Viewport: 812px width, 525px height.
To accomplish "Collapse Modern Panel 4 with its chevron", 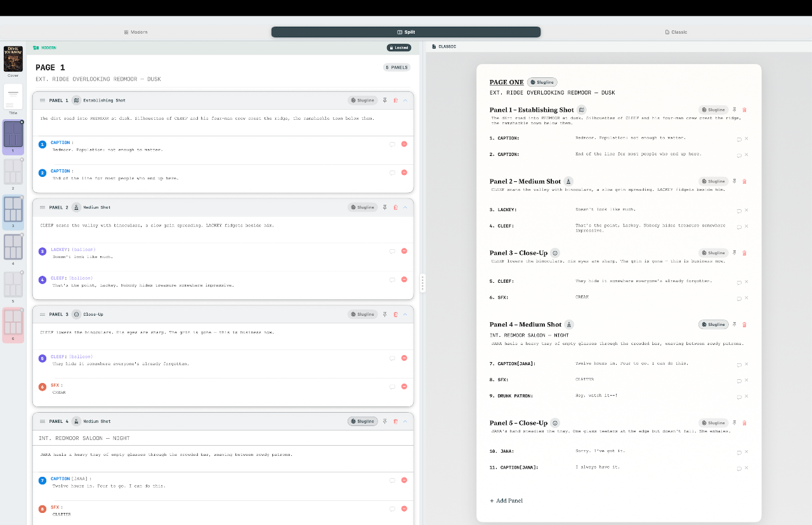I will click(x=405, y=421).
